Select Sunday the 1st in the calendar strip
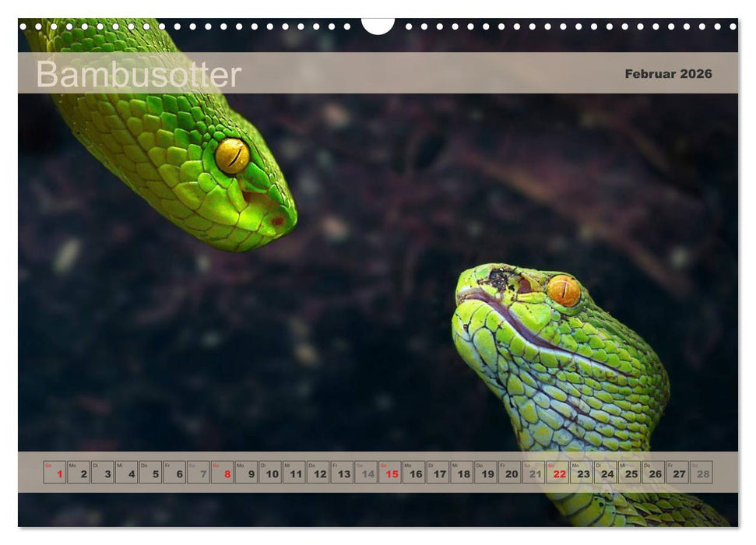Screen dimensions: 756x545 (55, 473)
